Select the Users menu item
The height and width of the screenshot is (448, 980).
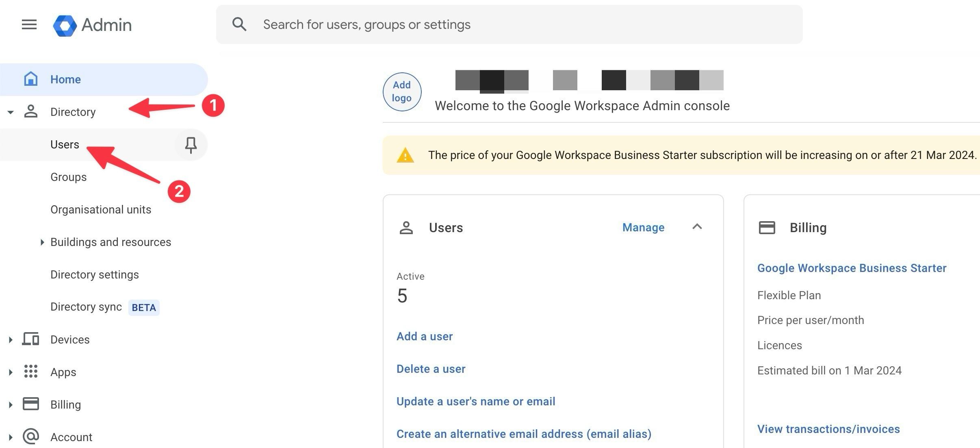coord(64,144)
